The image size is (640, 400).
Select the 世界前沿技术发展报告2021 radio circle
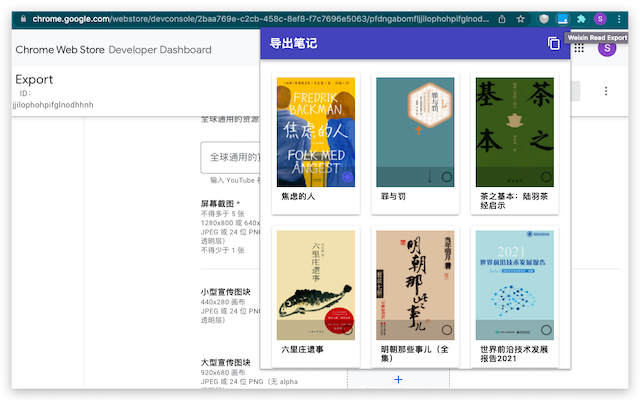[x=546, y=330]
